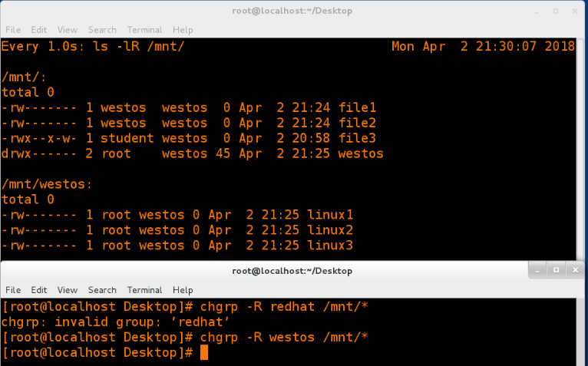
Task: Click the 'chgrp -R westos /mnt/*' command
Action: pyautogui.click(x=284, y=338)
